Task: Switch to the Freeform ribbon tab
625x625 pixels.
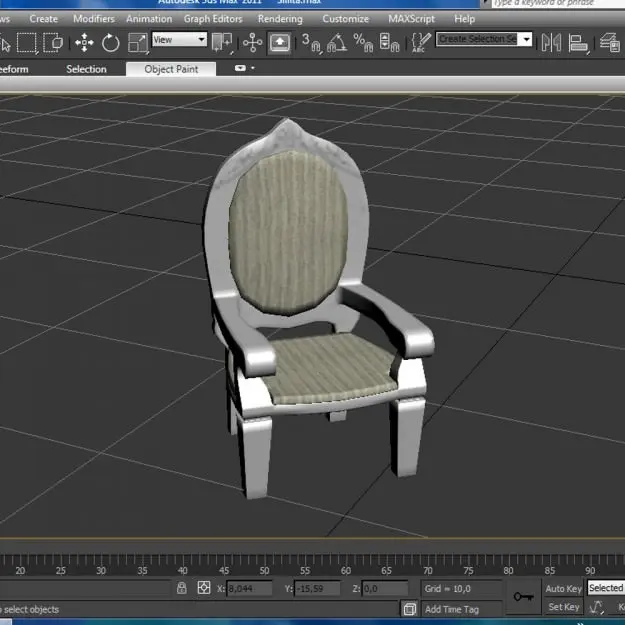Action: click(x=14, y=69)
